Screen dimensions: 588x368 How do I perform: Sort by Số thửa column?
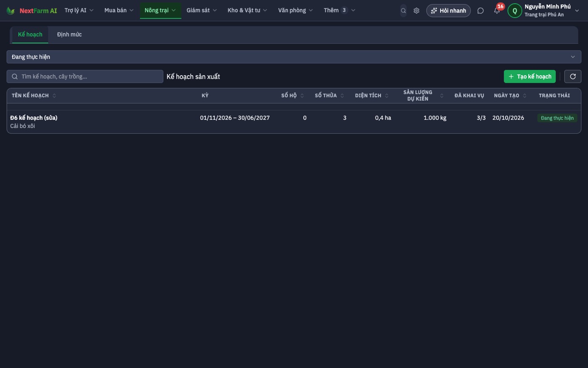pyautogui.click(x=330, y=95)
